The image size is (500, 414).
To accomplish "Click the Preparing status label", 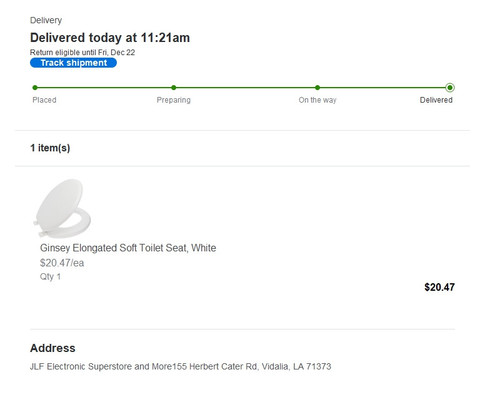I will (x=174, y=100).
